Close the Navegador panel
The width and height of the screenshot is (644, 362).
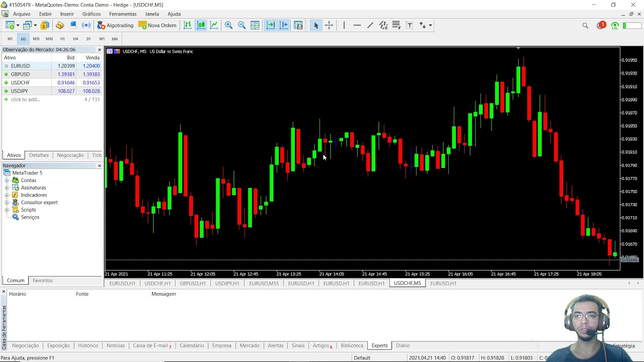coord(99,165)
